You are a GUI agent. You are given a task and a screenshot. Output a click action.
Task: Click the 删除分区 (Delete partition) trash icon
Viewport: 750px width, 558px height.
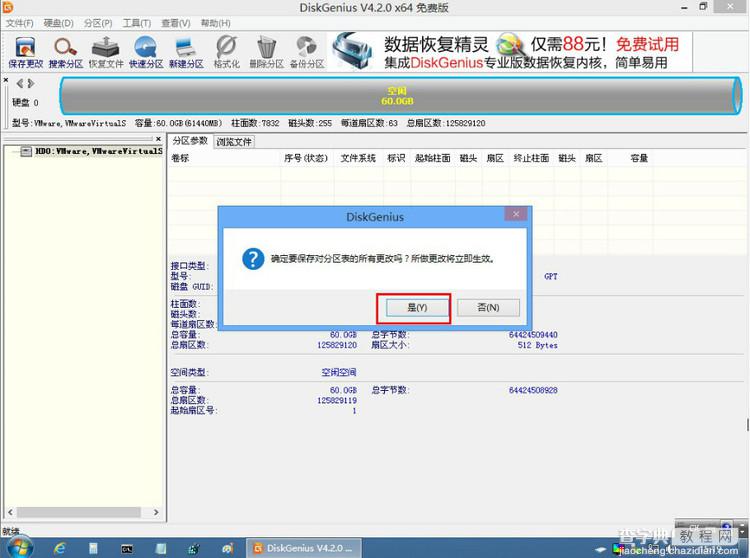tap(266, 52)
